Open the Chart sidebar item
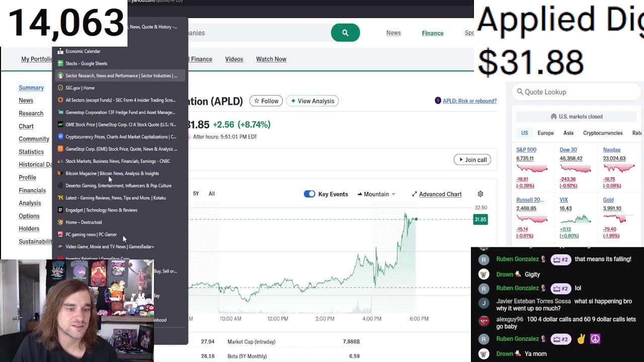644x362 pixels. (x=26, y=127)
